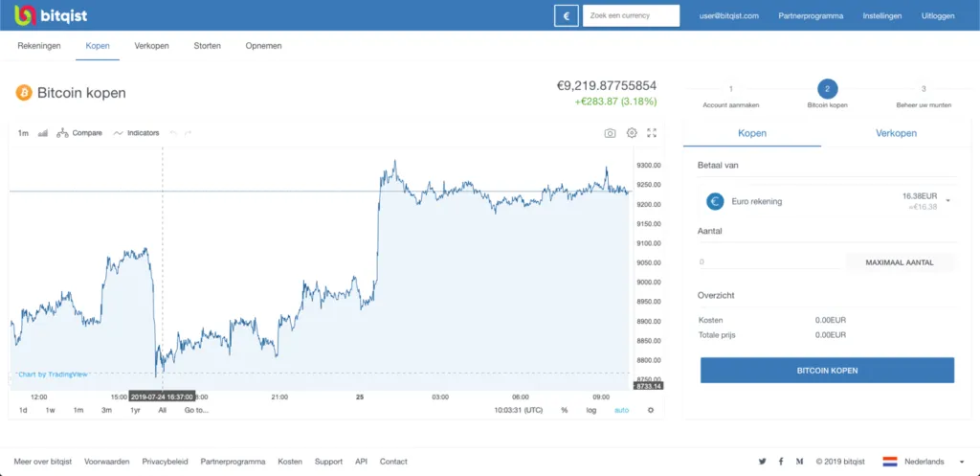Set chart range to 3m

coord(107,410)
